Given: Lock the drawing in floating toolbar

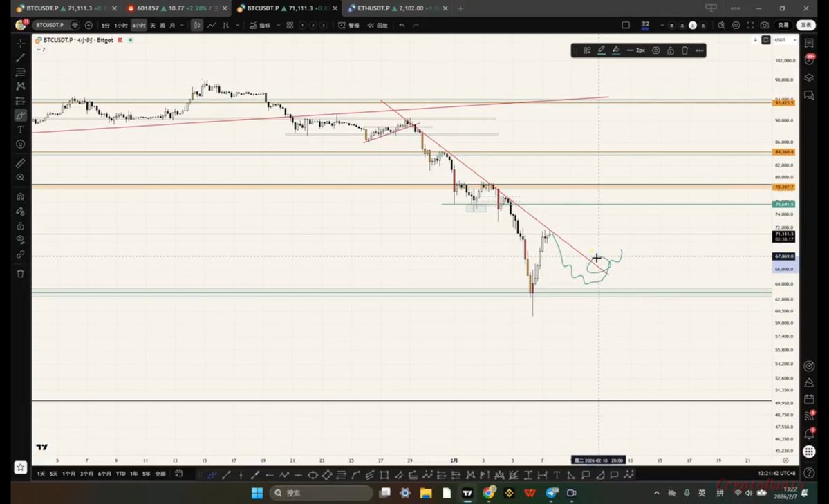Looking at the screenshot, I should (671, 50).
